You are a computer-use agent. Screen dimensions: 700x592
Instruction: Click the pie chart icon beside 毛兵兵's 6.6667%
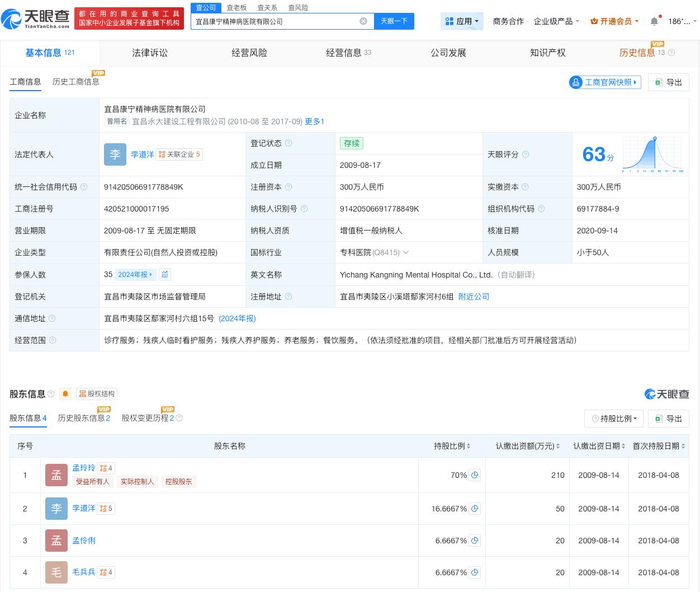coord(475,572)
